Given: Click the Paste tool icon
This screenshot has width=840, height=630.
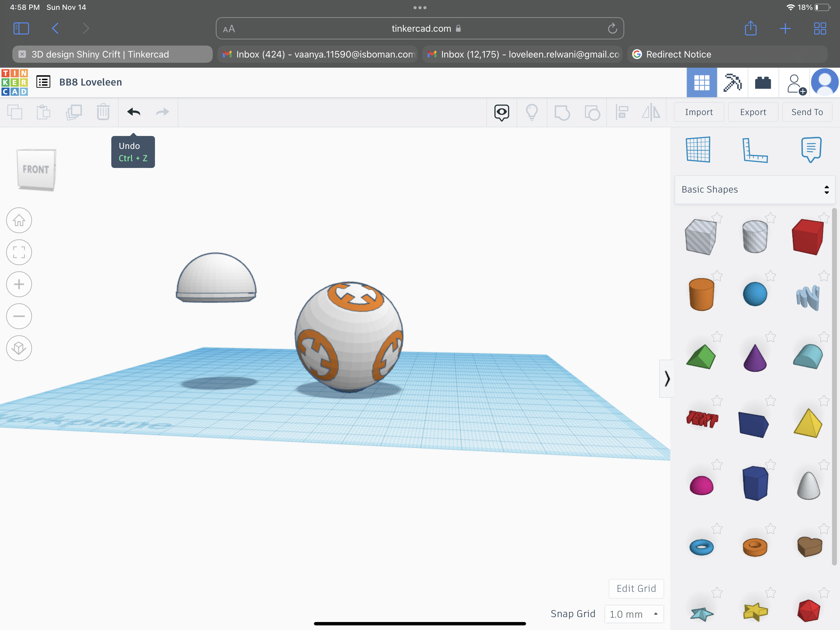Looking at the screenshot, I should 43,112.
